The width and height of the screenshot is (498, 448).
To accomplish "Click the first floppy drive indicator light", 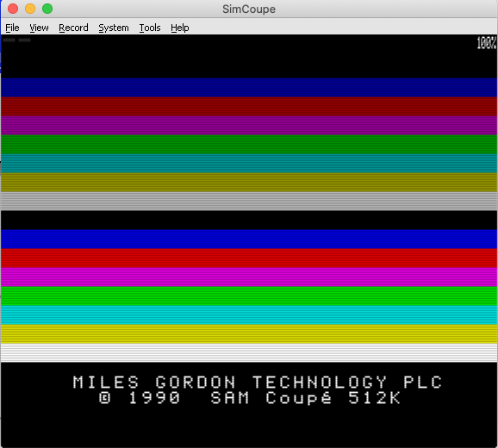I will click(x=9, y=40).
